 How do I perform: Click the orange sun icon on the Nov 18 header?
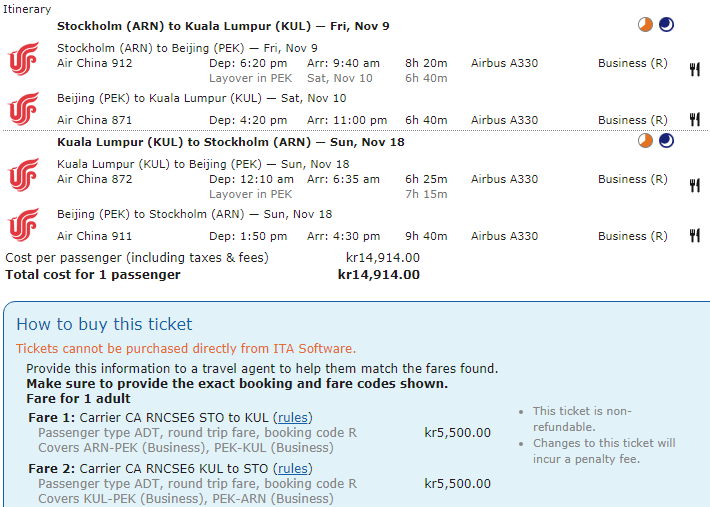tap(646, 141)
